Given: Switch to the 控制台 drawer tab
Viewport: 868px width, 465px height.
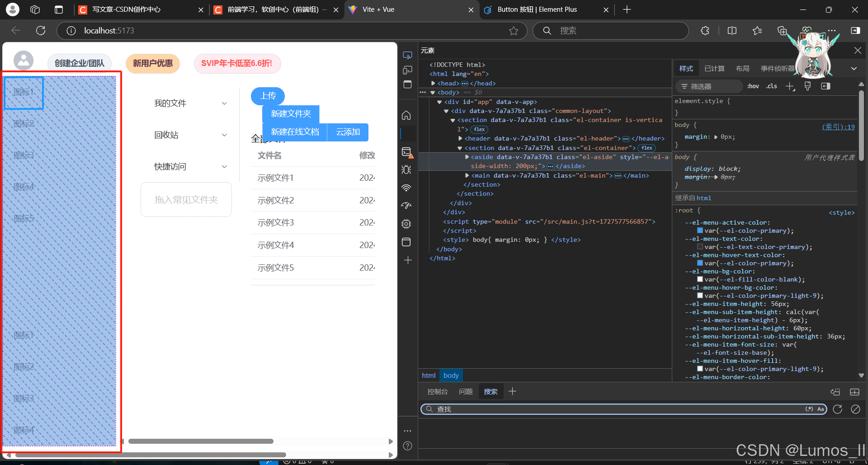Looking at the screenshot, I should pos(437,391).
